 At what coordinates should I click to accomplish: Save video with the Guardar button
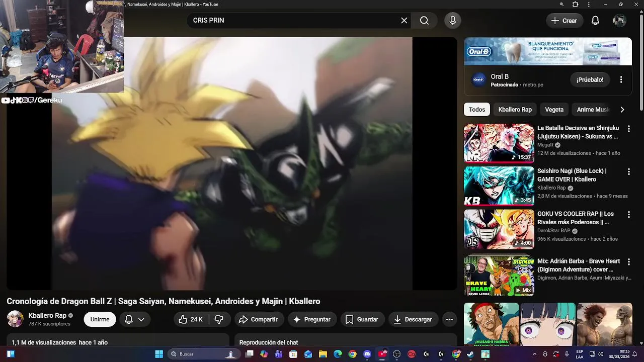362,319
